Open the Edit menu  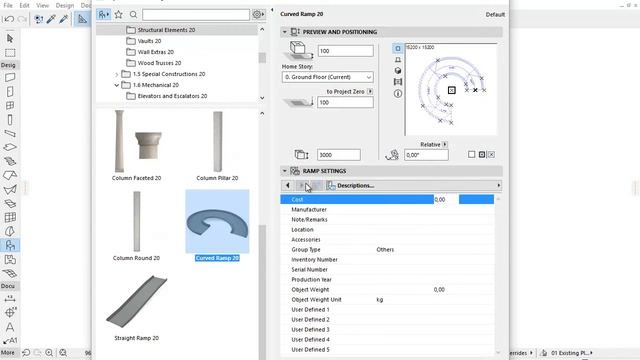coord(24,5)
